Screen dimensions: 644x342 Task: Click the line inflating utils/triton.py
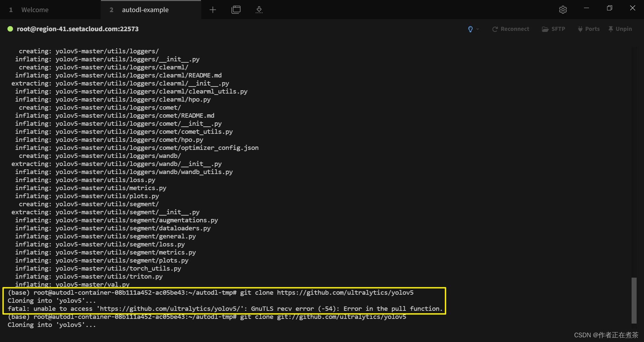[89, 276]
